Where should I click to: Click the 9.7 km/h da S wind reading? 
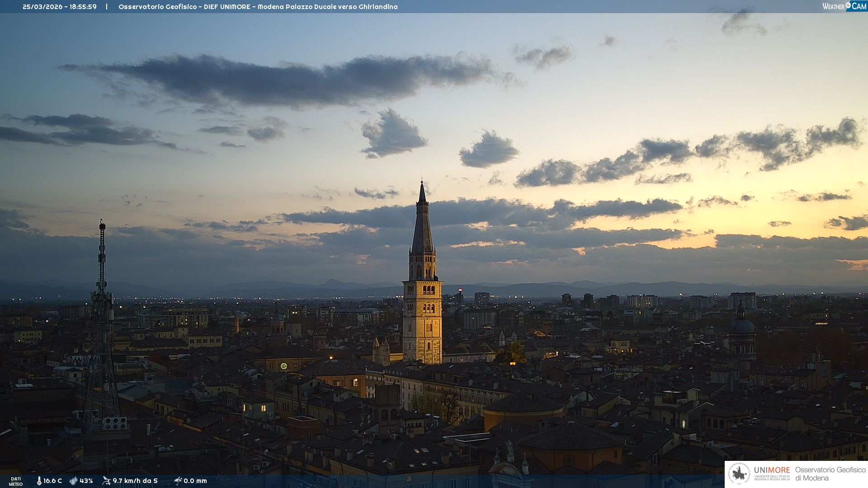click(x=135, y=481)
